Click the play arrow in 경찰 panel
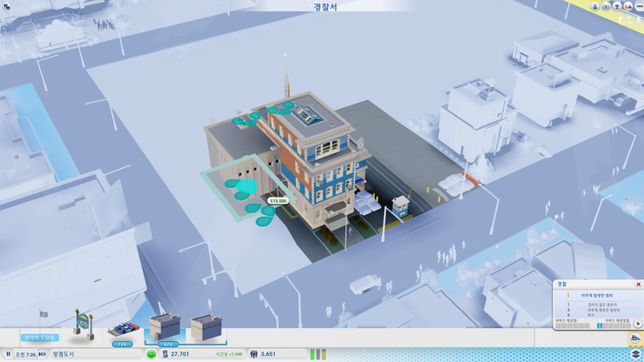The image size is (644, 362). point(638,324)
